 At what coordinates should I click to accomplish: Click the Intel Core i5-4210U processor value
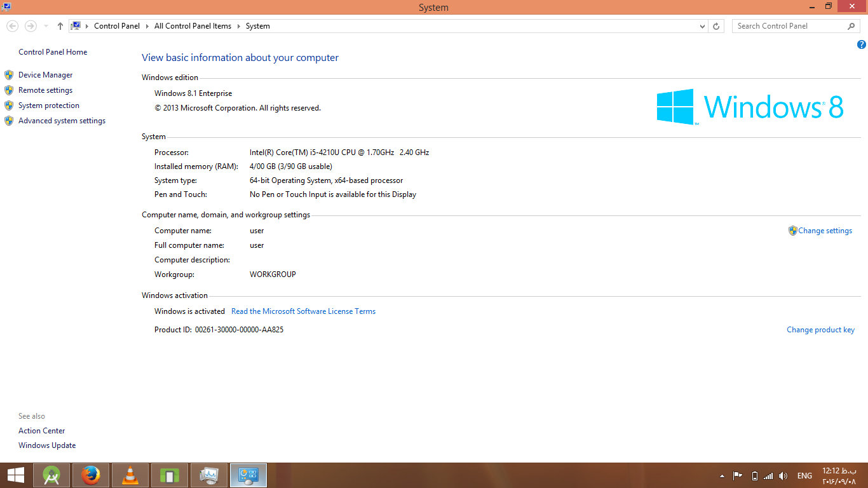339,152
